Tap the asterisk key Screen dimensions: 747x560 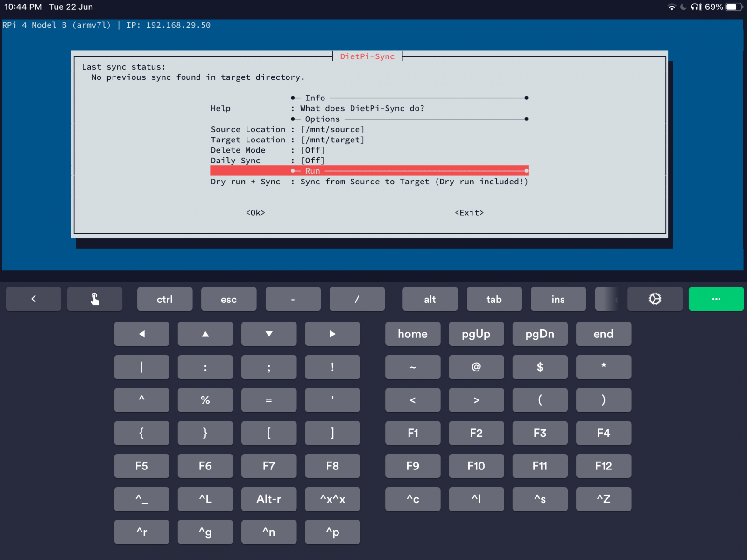click(603, 367)
